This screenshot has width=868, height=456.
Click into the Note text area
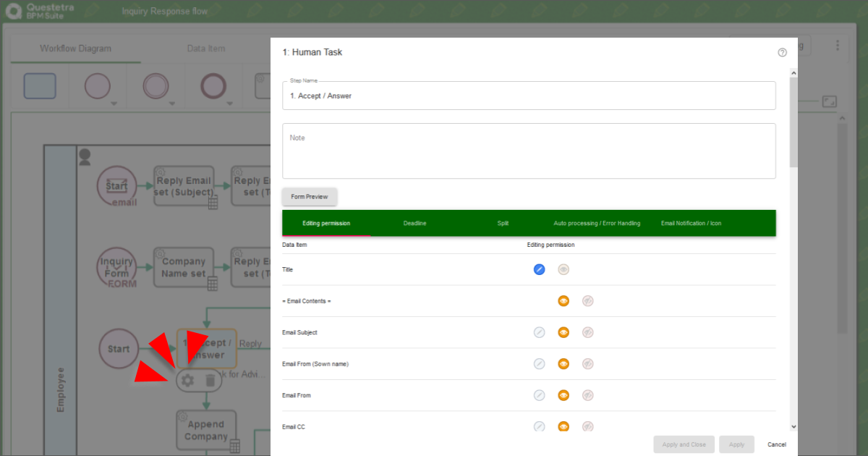(528, 151)
